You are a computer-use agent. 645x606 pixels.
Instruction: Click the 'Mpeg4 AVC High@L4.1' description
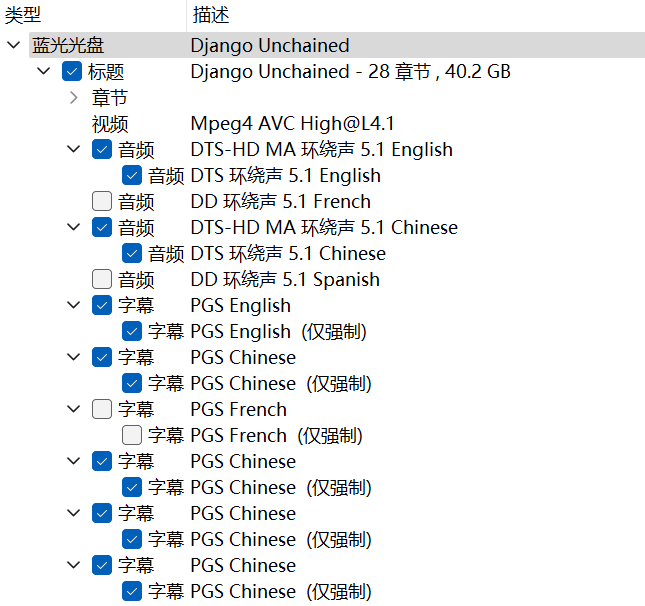pos(292,123)
